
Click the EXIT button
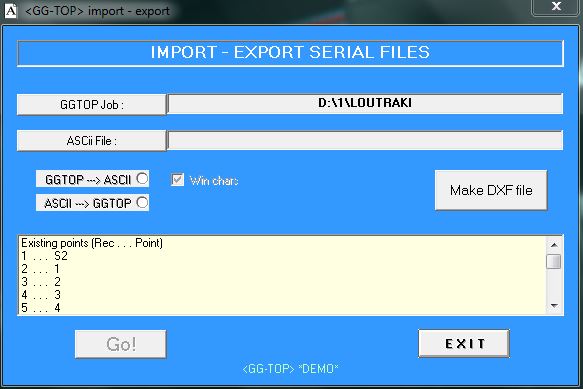(x=464, y=343)
